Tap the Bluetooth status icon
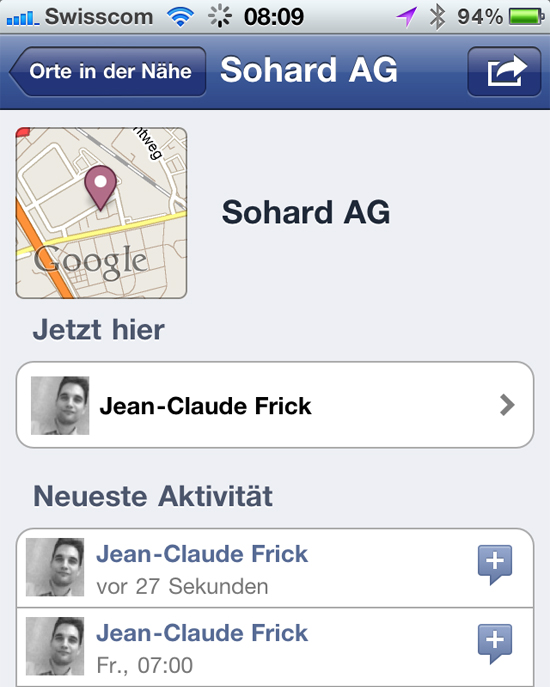Image resolution: width=550 pixels, height=687 pixels. (x=437, y=18)
